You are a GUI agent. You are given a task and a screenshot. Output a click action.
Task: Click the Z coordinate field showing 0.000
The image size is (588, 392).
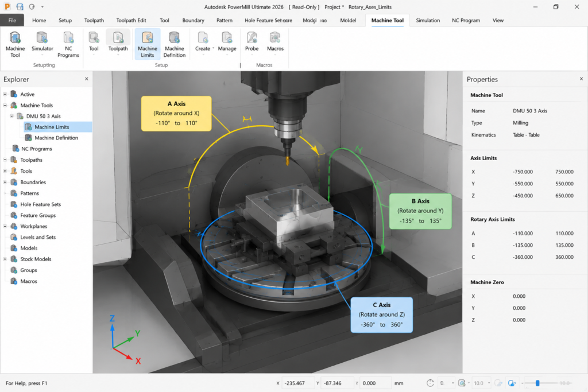pyautogui.click(x=376, y=383)
